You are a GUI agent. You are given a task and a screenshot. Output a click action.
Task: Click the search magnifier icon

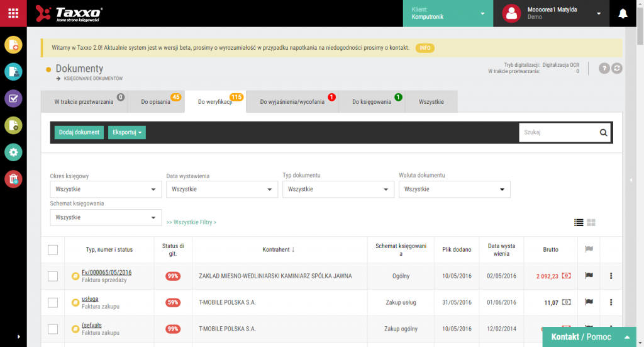pyautogui.click(x=603, y=132)
